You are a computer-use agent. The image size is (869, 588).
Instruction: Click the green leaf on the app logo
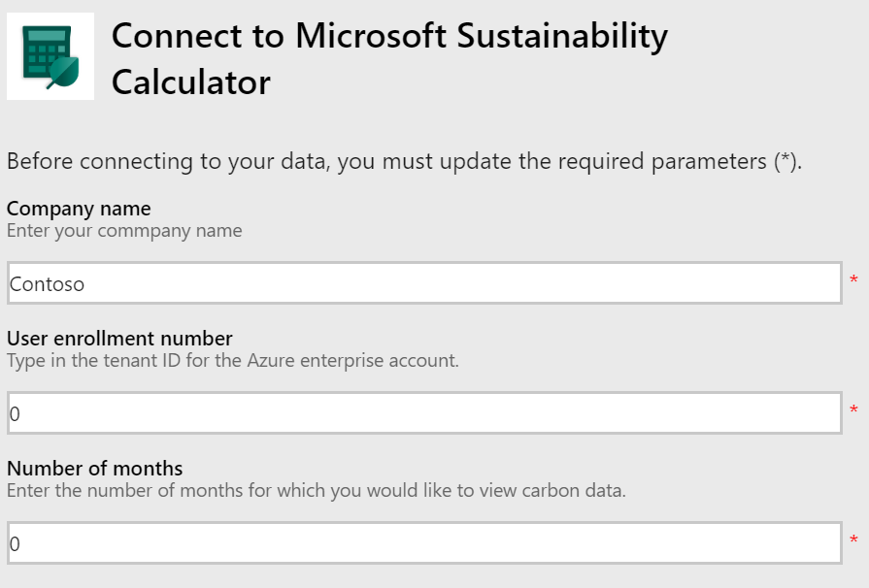pos(65,71)
